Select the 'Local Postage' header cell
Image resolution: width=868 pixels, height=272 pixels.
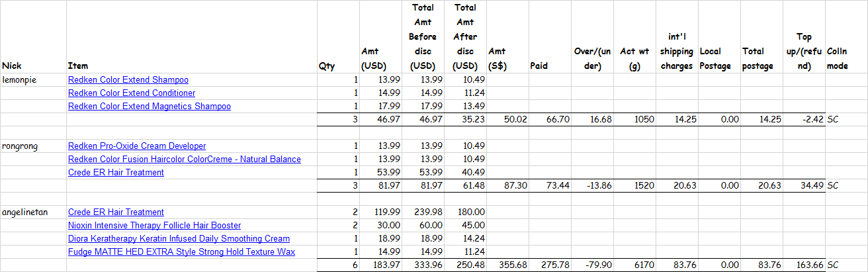tap(718, 36)
